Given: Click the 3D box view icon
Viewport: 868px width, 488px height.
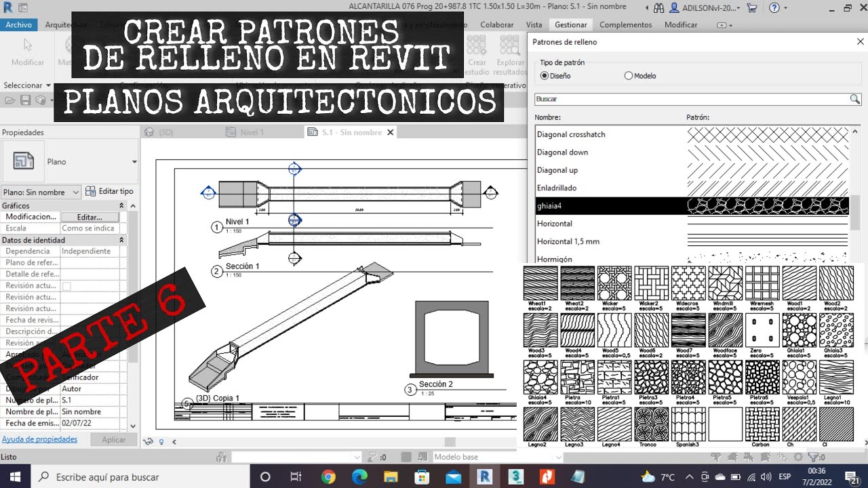Looking at the screenshot, I should pyautogui.click(x=41, y=100).
